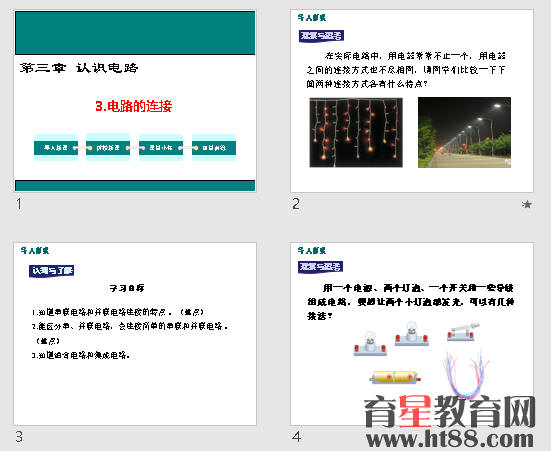Click the bundle of red and blue wires

466,374
